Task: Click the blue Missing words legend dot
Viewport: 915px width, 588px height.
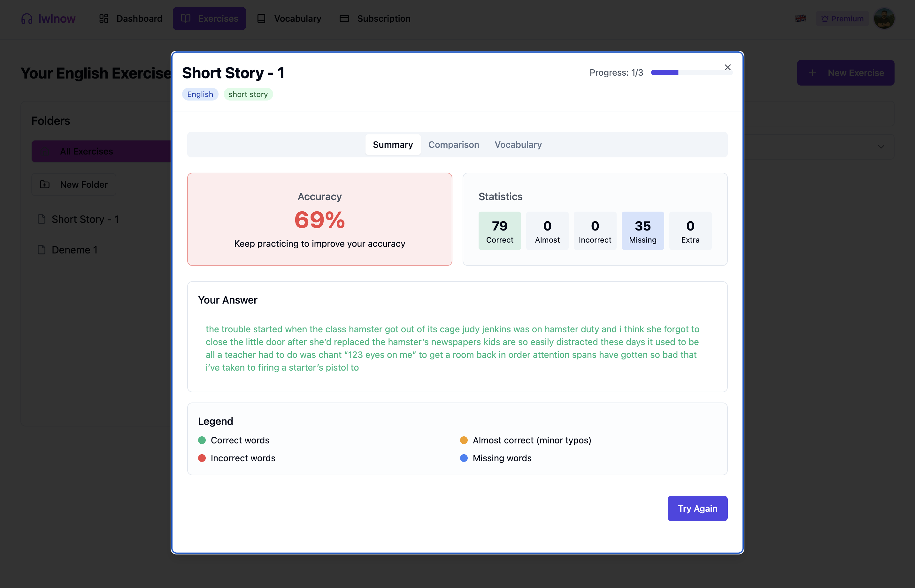Action: (464, 458)
